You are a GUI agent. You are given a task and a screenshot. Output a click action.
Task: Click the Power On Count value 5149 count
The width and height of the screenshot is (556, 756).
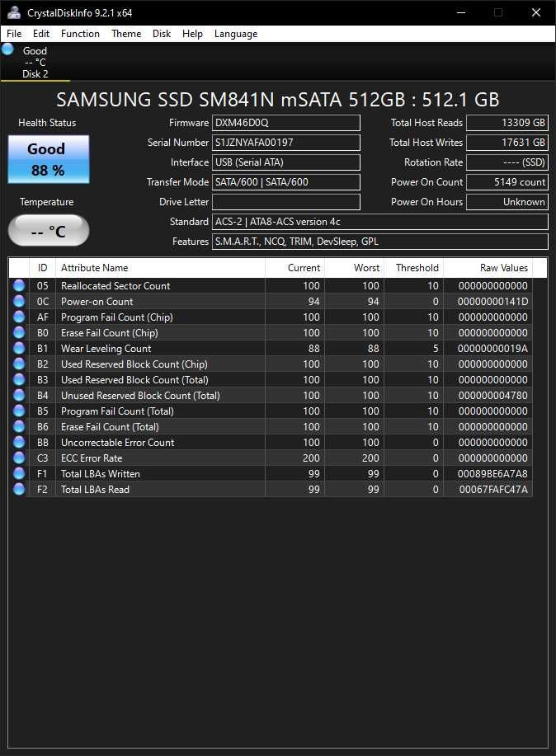[x=507, y=181]
